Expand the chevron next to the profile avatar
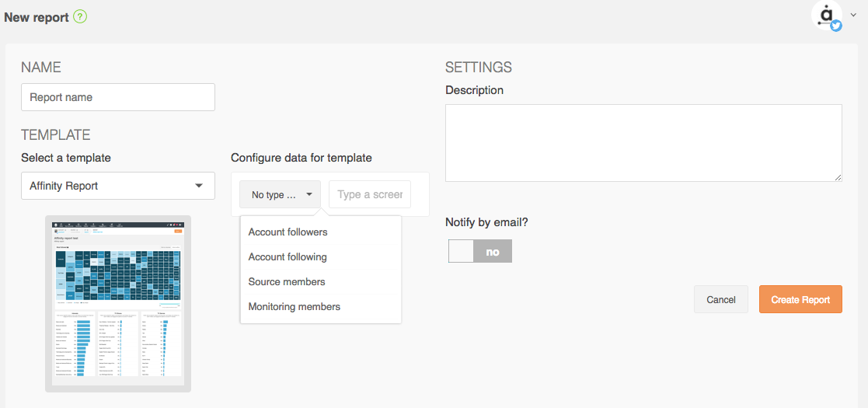The image size is (868, 408). click(x=853, y=15)
